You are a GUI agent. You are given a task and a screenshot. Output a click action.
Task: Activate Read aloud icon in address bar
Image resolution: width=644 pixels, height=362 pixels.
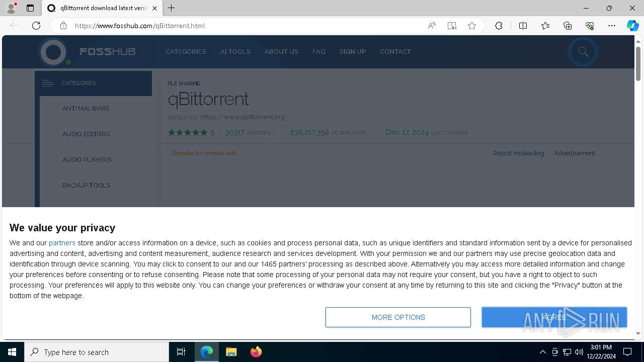(432, 26)
